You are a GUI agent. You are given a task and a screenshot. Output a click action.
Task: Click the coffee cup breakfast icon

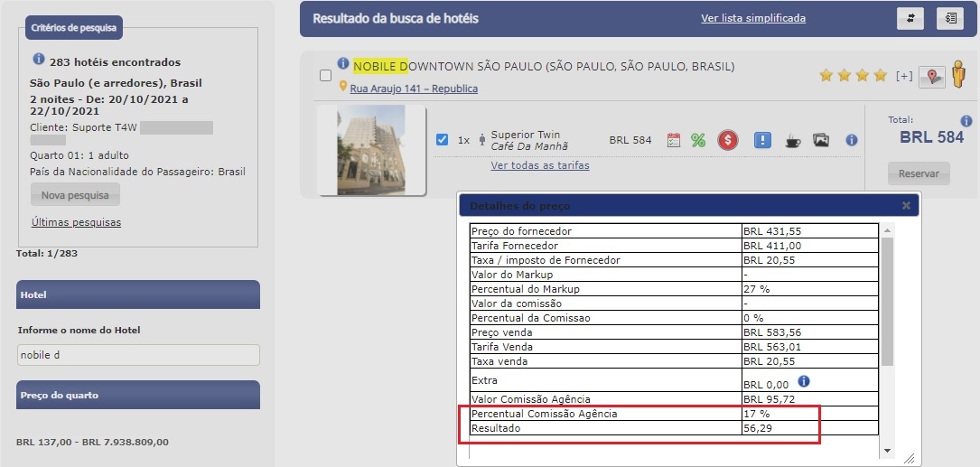(x=792, y=140)
